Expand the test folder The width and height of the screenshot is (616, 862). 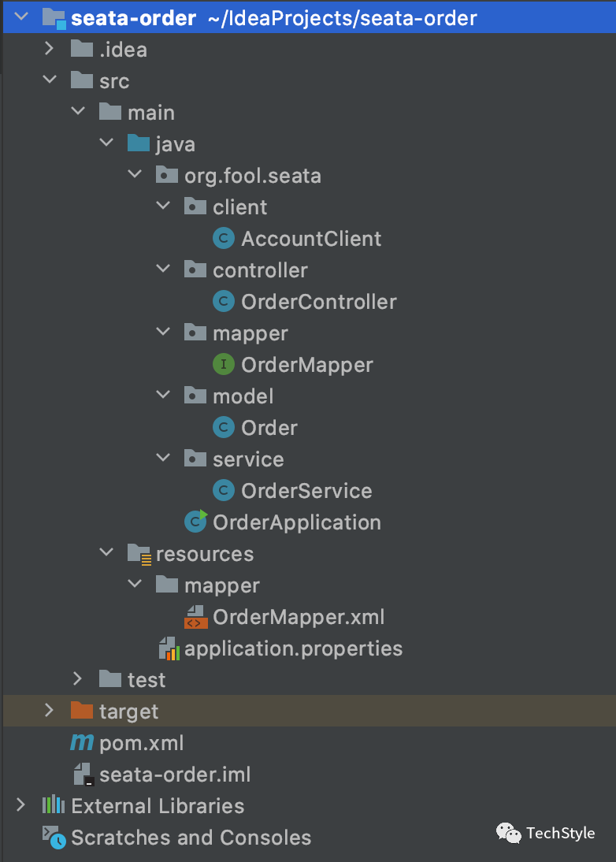click(x=77, y=679)
